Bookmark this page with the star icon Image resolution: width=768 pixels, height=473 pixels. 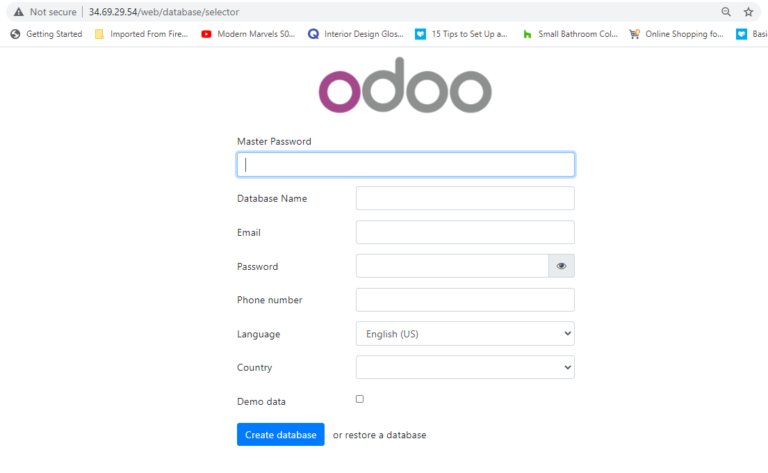748,12
